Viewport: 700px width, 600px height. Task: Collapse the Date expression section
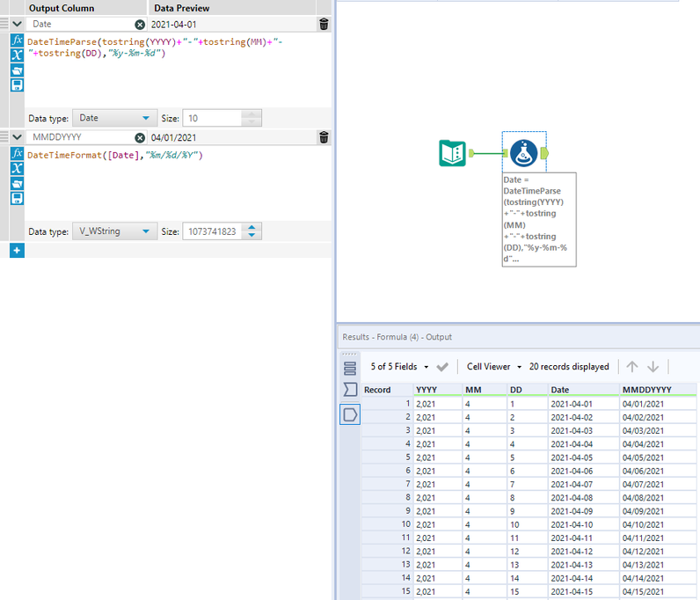[x=17, y=24]
